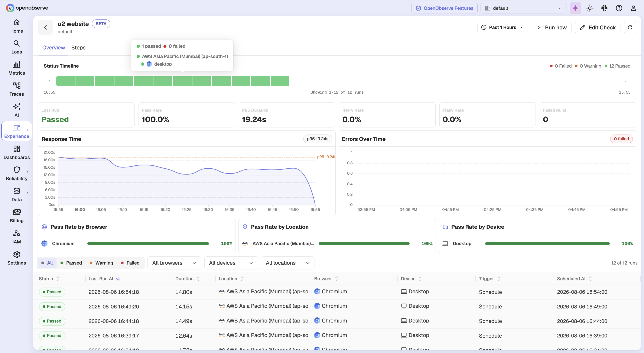
Task: Click the Edit Check button
Action: [598, 27]
